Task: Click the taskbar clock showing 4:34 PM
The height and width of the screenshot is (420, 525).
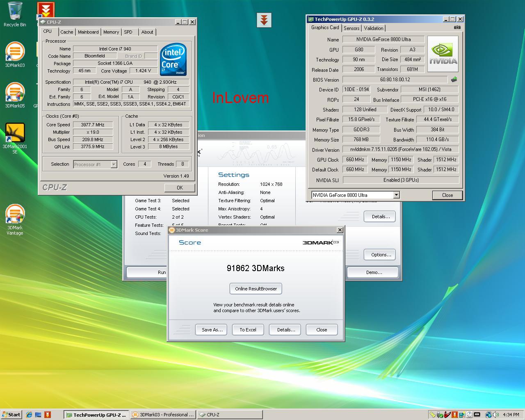Action: 511,415
